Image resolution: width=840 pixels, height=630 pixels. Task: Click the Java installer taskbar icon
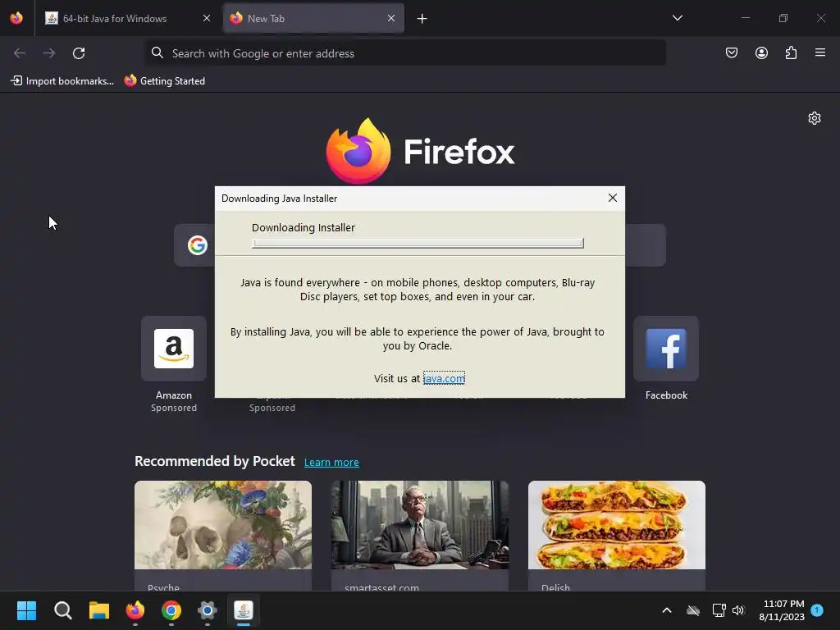coord(243,610)
